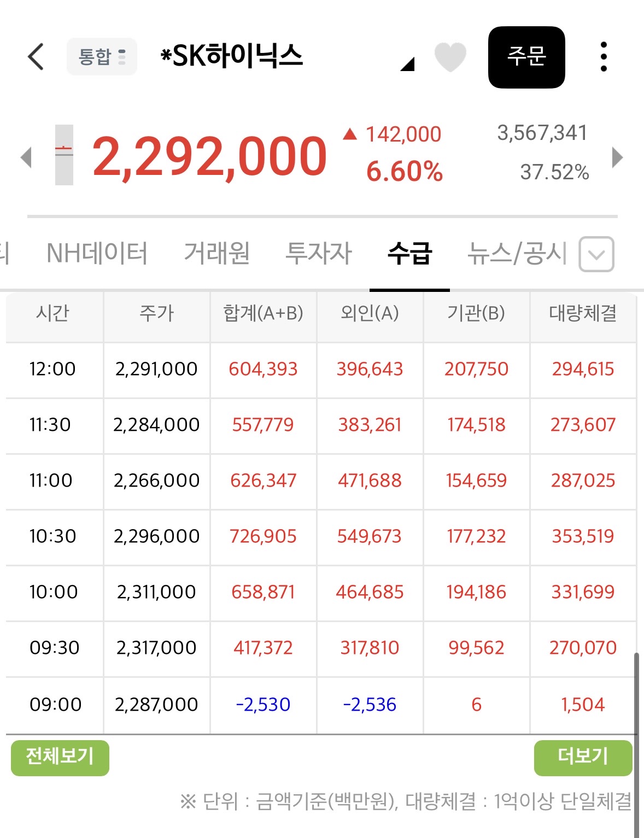Select the 12:00 time row

[x=321, y=370]
